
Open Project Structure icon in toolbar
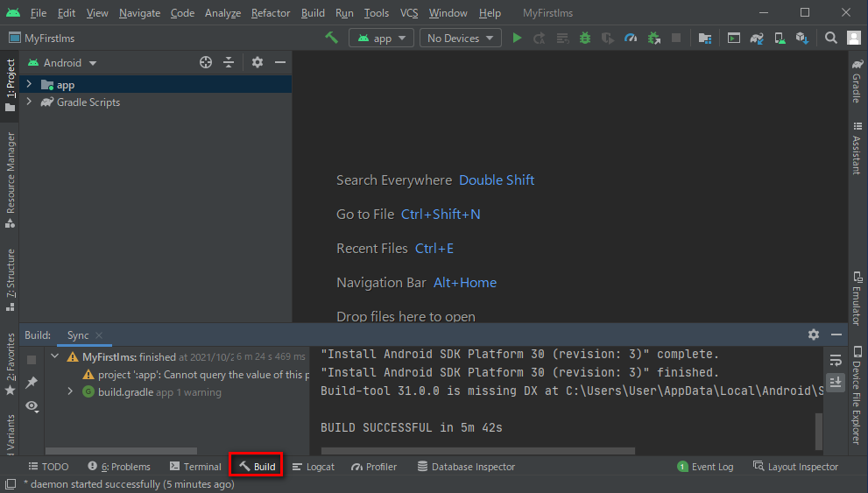(x=705, y=38)
